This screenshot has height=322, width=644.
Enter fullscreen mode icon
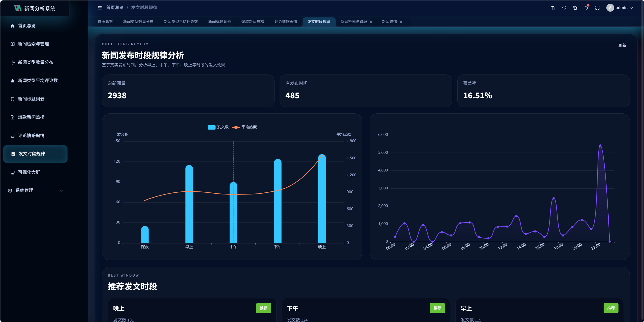click(x=597, y=8)
